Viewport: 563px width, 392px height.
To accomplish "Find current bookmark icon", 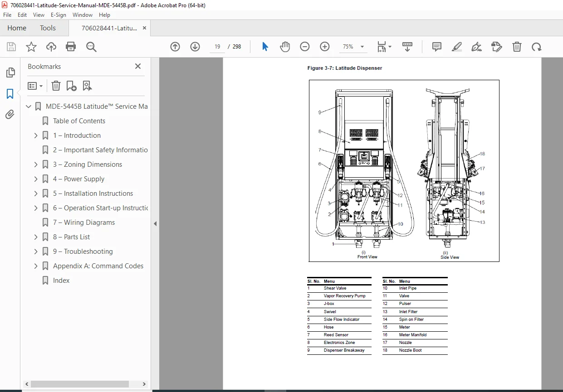I will coord(87,86).
